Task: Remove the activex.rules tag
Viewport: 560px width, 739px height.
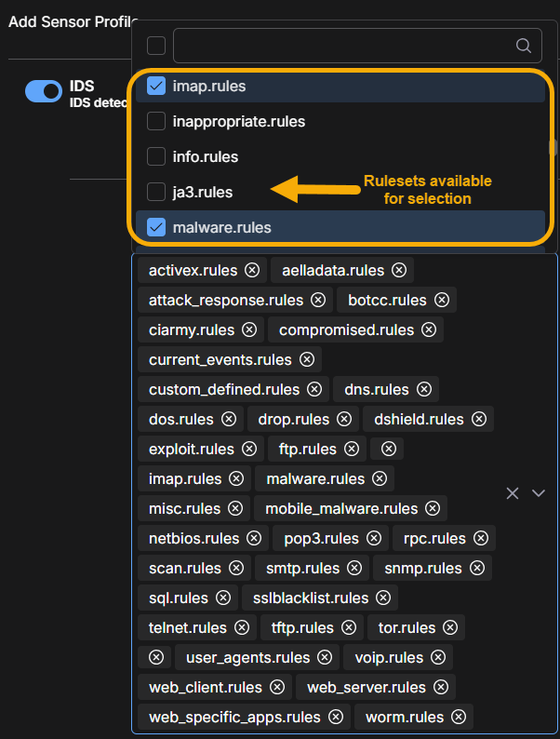Action: pos(252,270)
